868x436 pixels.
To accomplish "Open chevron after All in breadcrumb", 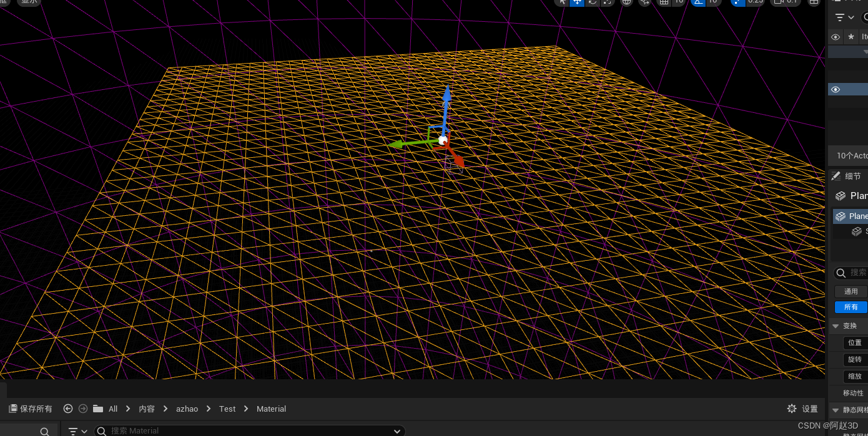I will click(x=128, y=409).
